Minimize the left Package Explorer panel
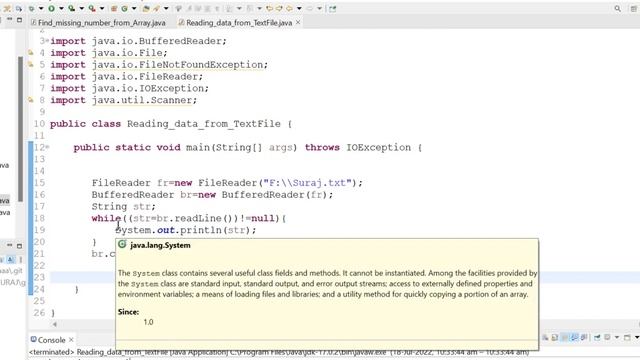The height and width of the screenshot is (360, 640). (9, 19)
